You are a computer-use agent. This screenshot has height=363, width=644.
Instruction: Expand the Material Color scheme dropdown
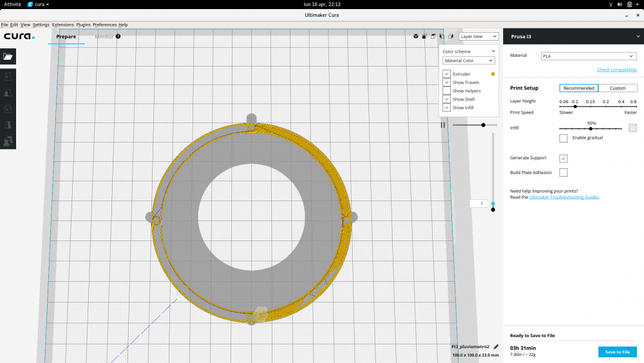[x=468, y=61]
